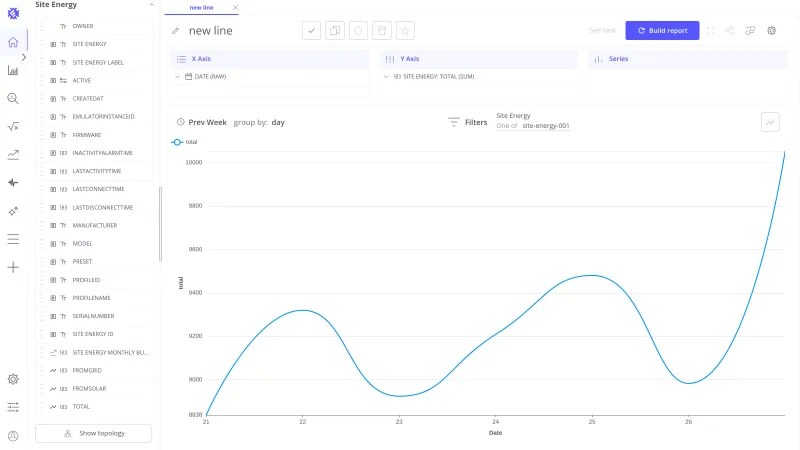Edit the site-energy-001 filter value
Viewport: 800px width, 450px height.
click(545, 126)
